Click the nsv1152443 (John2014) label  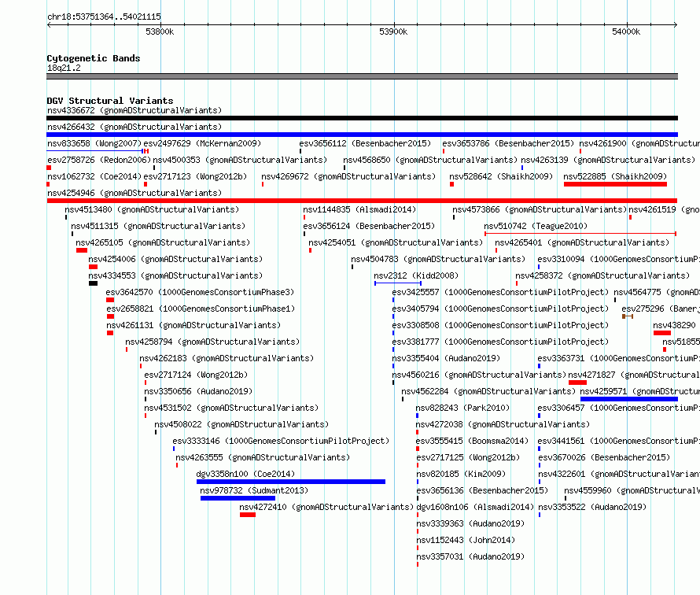pos(466,540)
